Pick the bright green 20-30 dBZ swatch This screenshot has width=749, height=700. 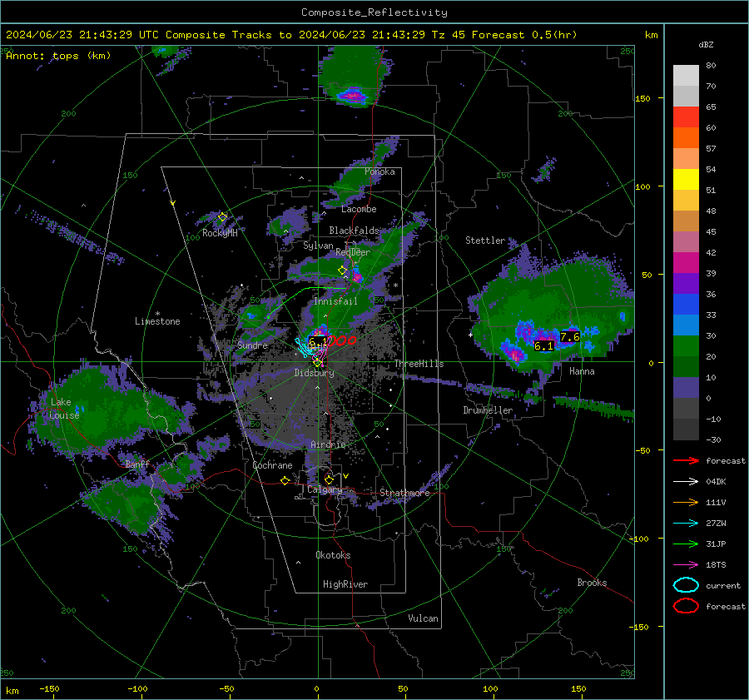686,345
